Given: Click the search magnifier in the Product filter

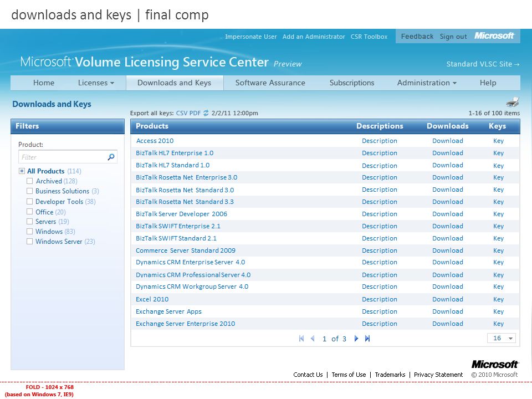Looking at the screenshot, I should (111, 157).
